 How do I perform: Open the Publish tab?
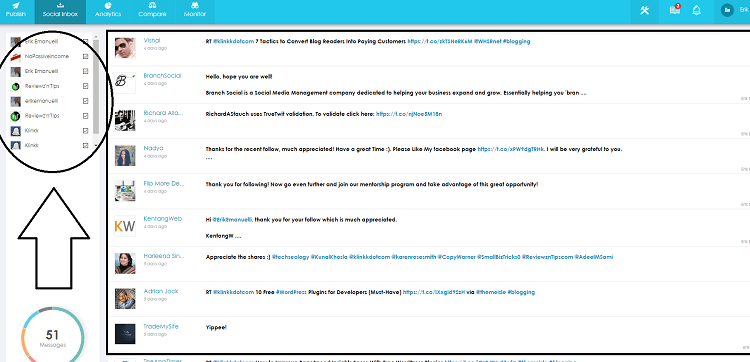(x=15, y=10)
